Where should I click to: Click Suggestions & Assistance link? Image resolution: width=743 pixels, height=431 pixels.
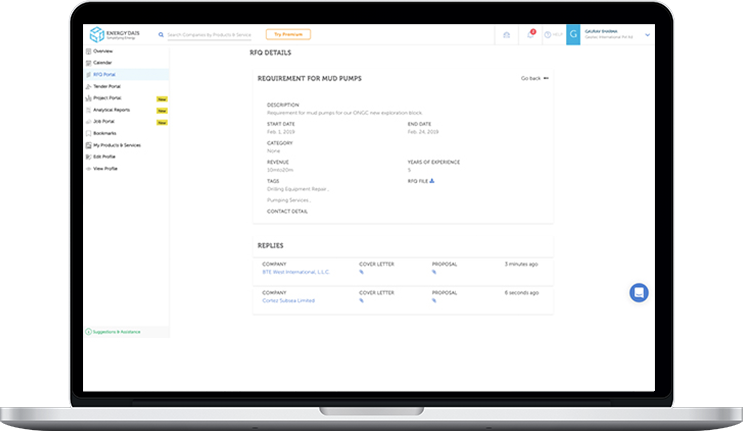113,332
